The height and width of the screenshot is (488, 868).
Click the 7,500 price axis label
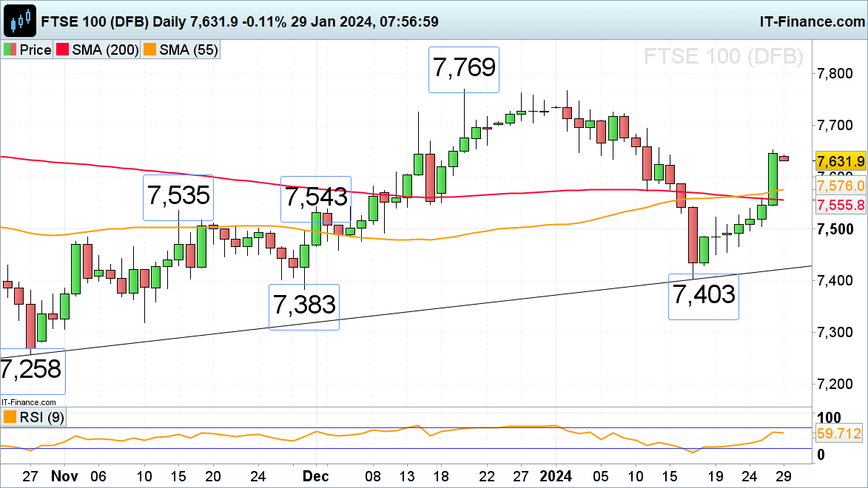[835, 229]
